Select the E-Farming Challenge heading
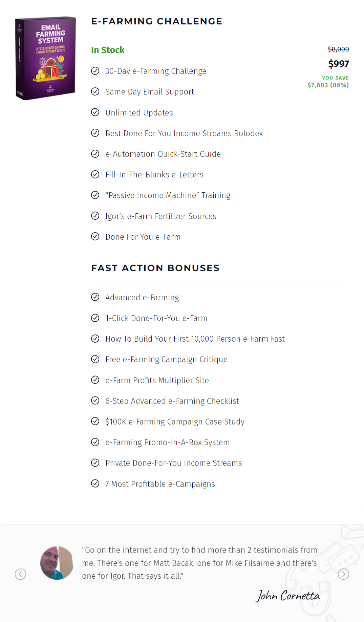The height and width of the screenshot is (622, 364). click(x=157, y=21)
